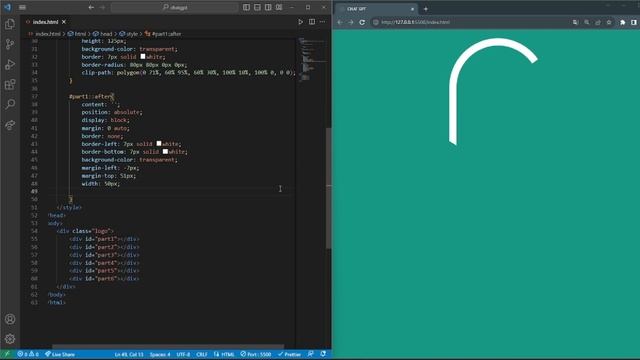640x360 pixels.
Task: Toggle the secondary side bar layout icon
Action: pyautogui.click(x=268, y=7)
